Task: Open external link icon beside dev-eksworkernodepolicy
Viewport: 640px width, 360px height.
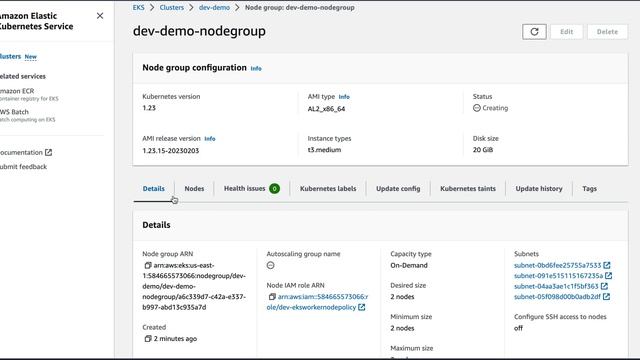Action: click(x=362, y=307)
